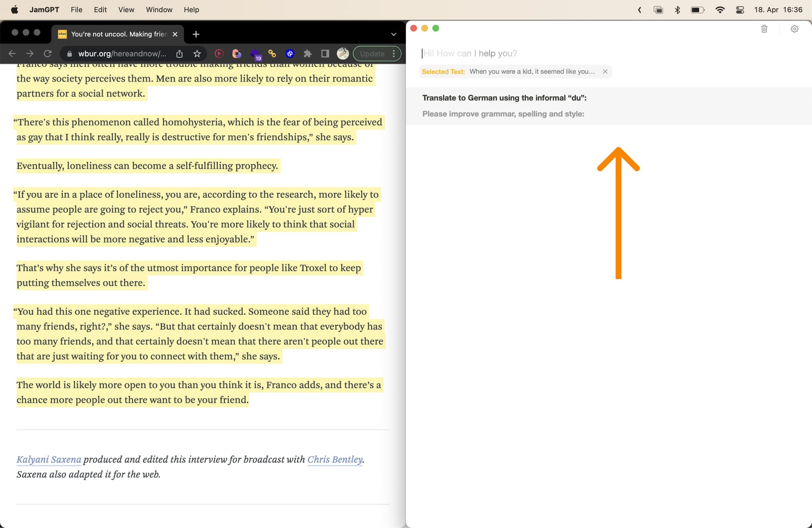Open the Extensions puzzle menu

click(307, 54)
